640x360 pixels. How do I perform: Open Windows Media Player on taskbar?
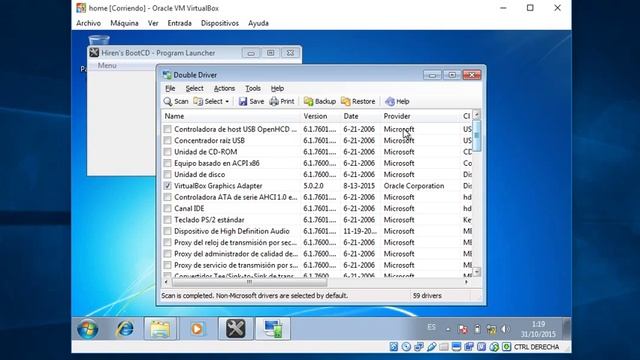197,329
